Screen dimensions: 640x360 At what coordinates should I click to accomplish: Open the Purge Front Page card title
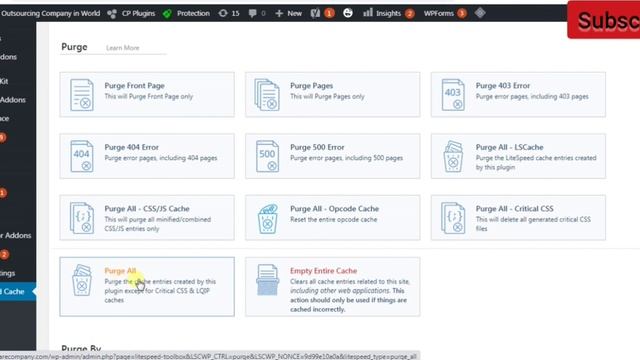(134, 86)
